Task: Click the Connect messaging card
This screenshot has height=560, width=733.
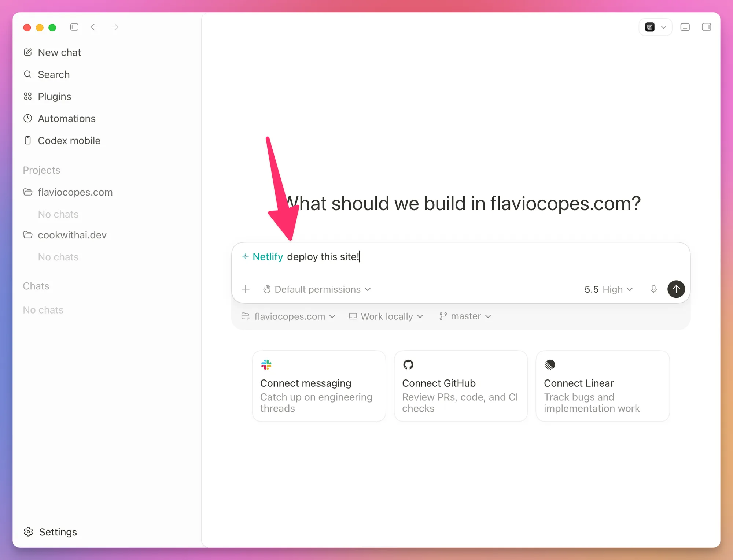Action: point(319,386)
